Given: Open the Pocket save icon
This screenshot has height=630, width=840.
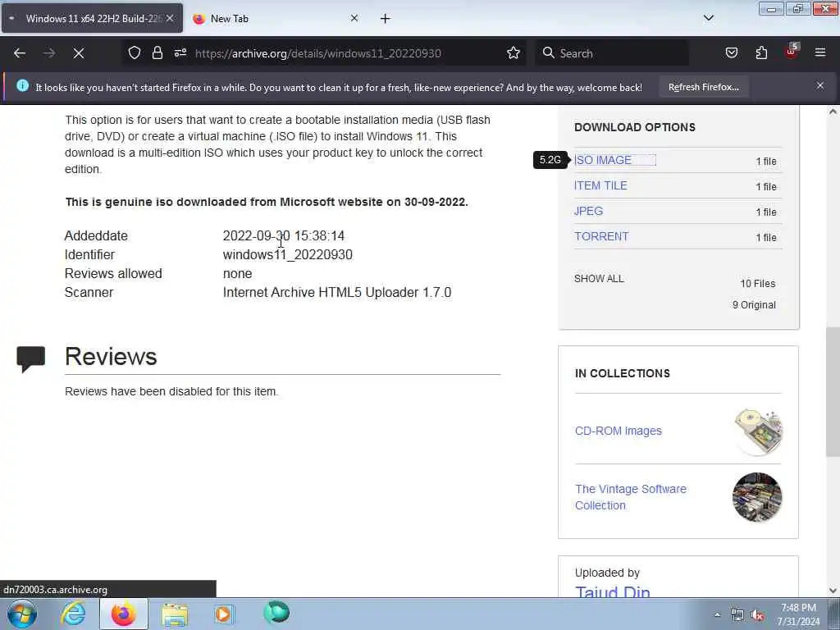Looking at the screenshot, I should pyautogui.click(x=732, y=53).
